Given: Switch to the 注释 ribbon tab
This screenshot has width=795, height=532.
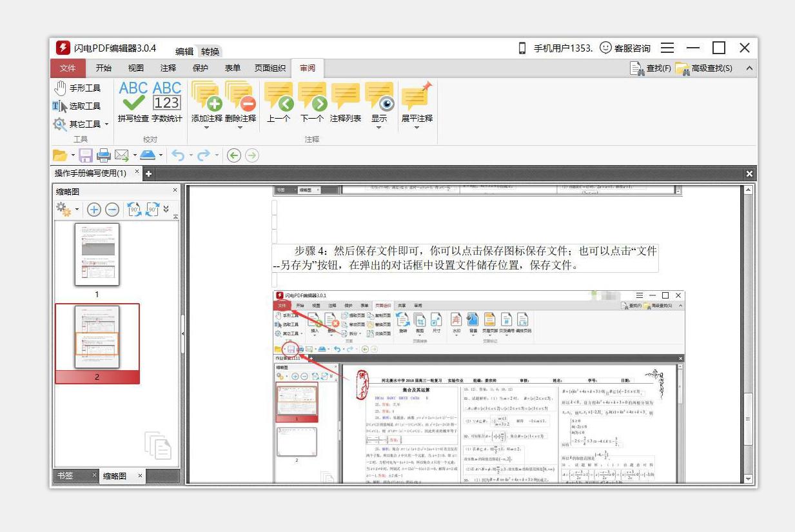Looking at the screenshot, I should [168, 68].
